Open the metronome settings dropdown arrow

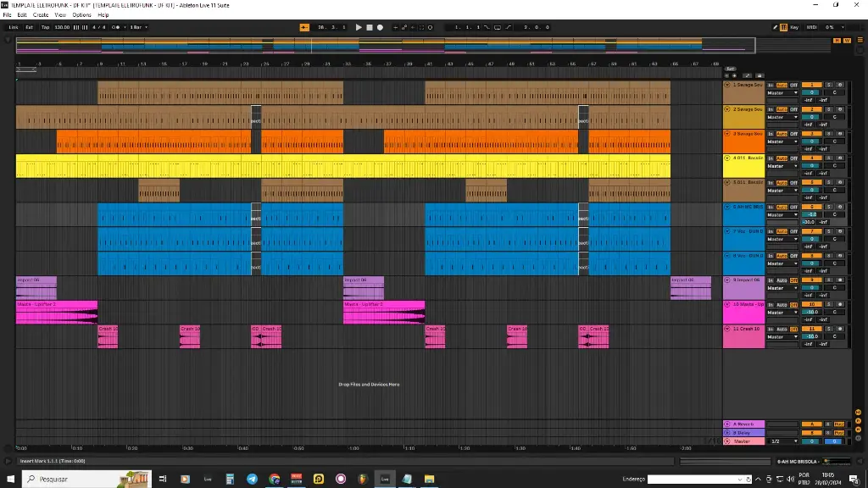click(x=125, y=27)
